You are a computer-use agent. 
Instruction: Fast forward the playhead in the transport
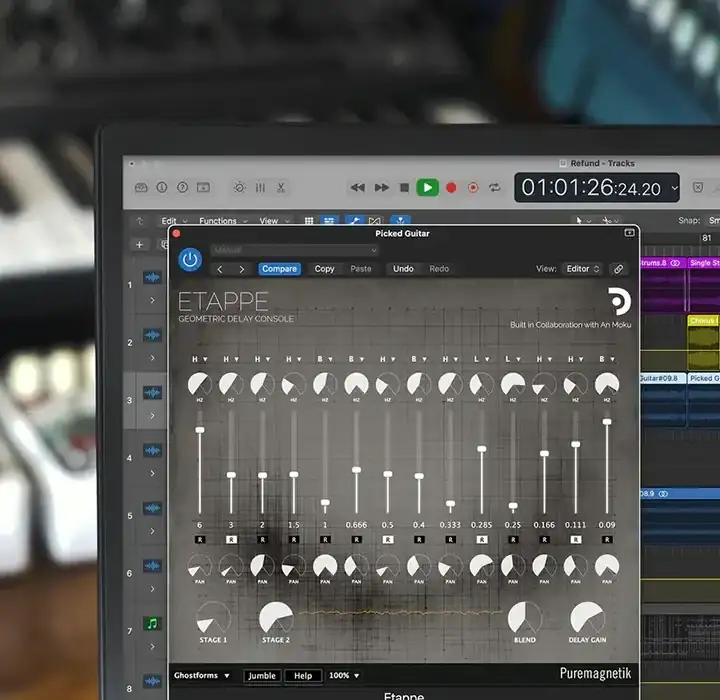pos(382,187)
